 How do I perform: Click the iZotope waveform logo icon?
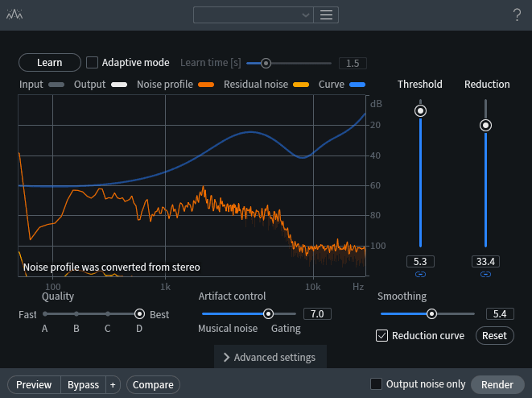[x=14, y=15]
